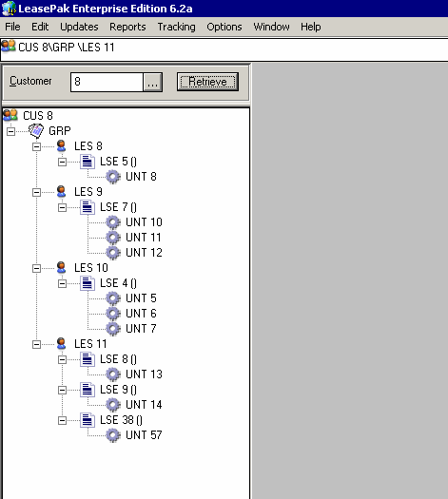Open the Tracking menu
The image size is (448, 499).
pyautogui.click(x=176, y=27)
